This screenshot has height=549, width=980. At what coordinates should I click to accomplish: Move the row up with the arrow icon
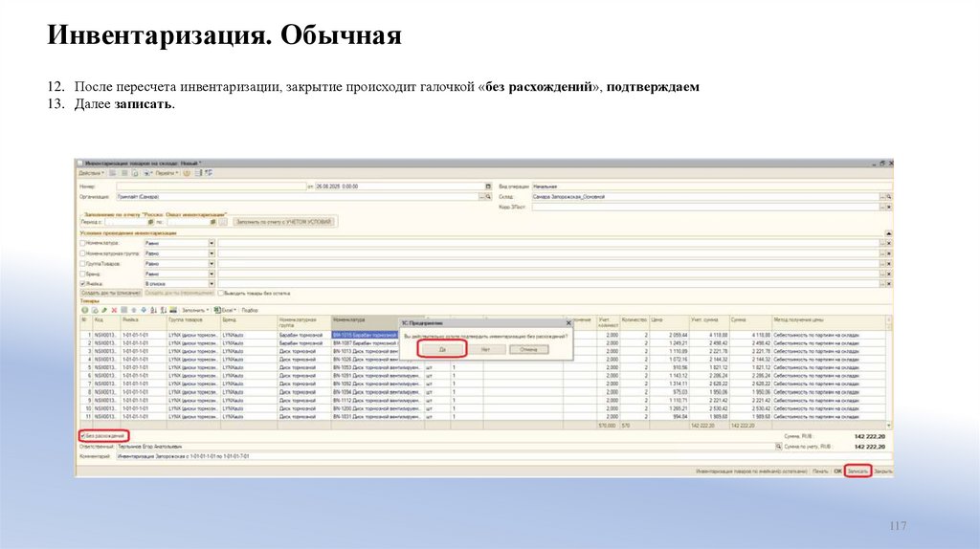(134, 310)
